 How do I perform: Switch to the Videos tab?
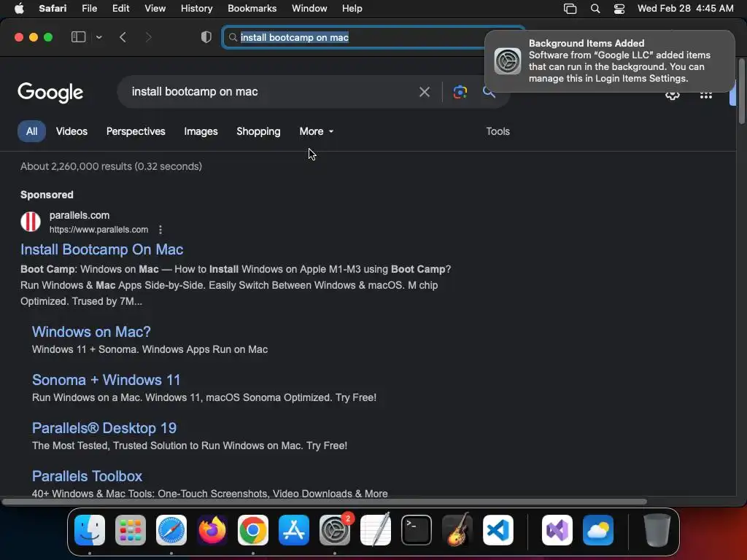tap(71, 131)
